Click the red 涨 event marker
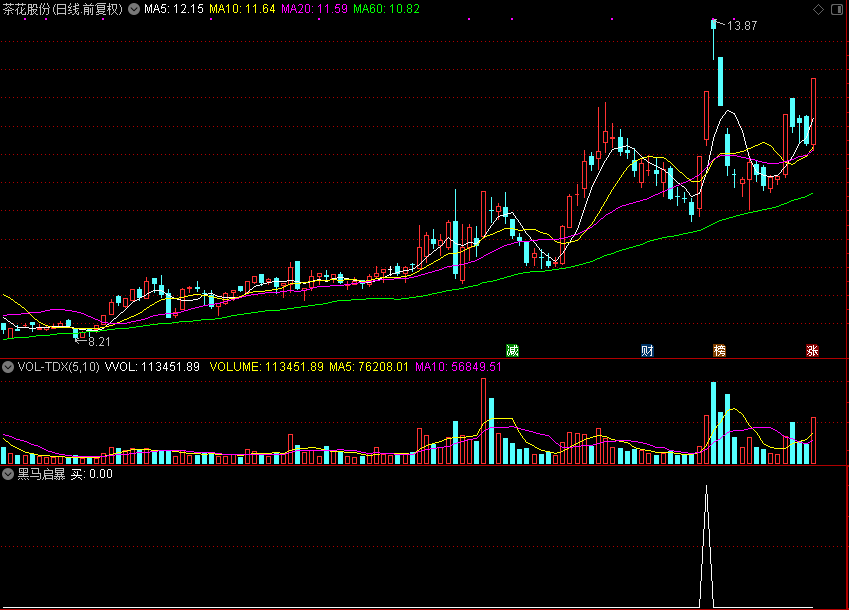The width and height of the screenshot is (849, 610). click(x=812, y=350)
